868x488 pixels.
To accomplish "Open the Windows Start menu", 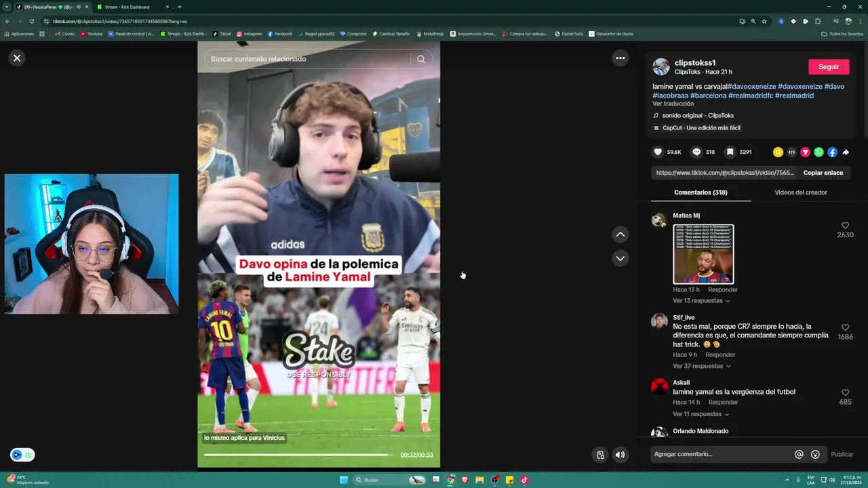I will [344, 480].
